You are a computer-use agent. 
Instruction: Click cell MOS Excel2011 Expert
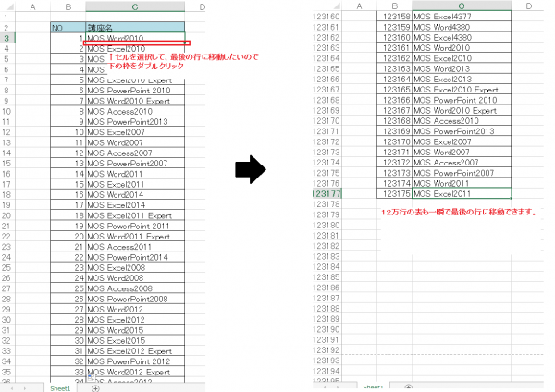[135, 215]
